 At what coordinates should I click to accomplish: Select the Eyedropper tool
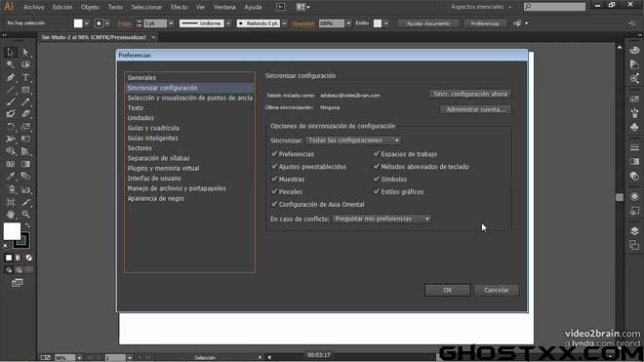pyautogui.click(x=11, y=177)
